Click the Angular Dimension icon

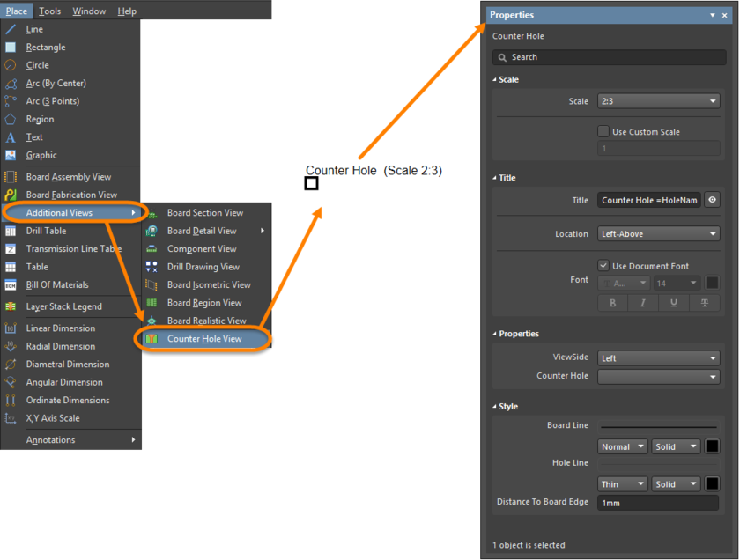[x=11, y=382]
